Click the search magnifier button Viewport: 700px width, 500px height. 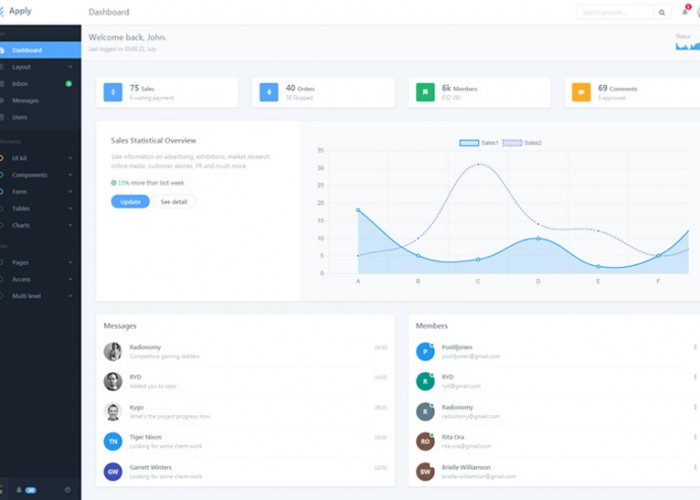[662, 12]
